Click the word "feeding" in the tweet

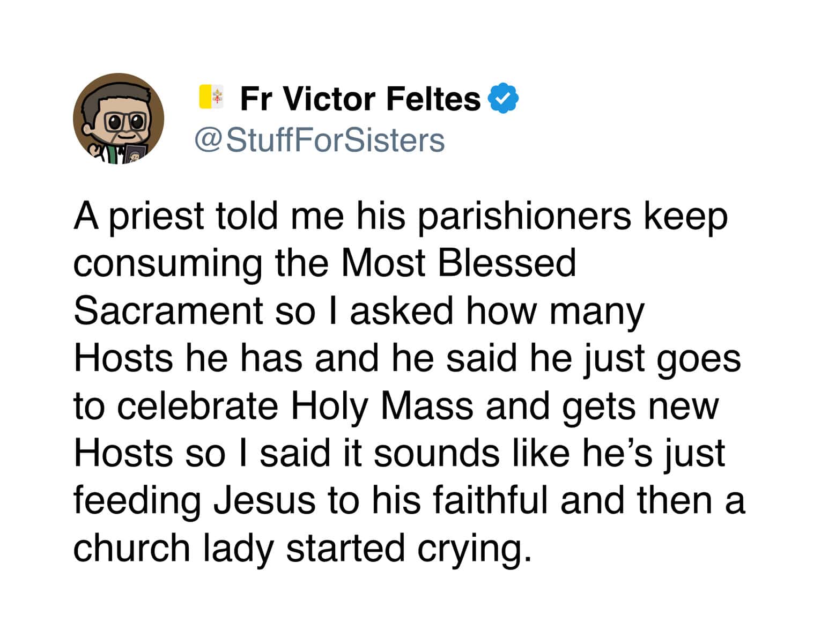[136, 501]
